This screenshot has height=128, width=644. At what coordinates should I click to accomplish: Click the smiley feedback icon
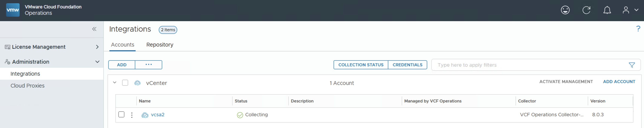(x=565, y=10)
